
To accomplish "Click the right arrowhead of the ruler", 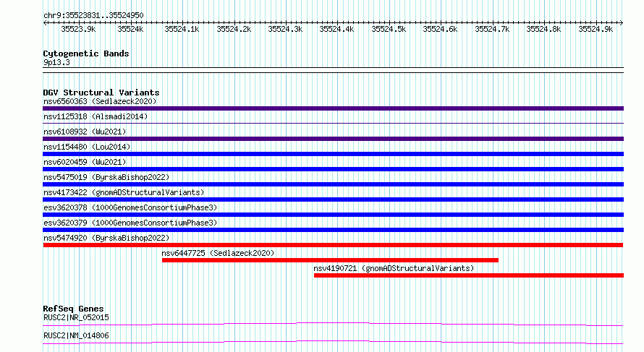I will [622, 23].
